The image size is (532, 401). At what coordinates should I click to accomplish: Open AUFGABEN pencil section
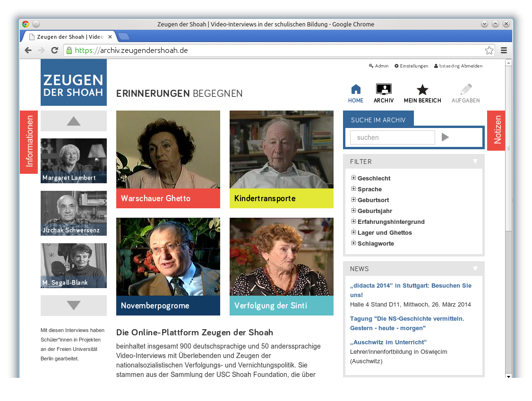pos(466,94)
